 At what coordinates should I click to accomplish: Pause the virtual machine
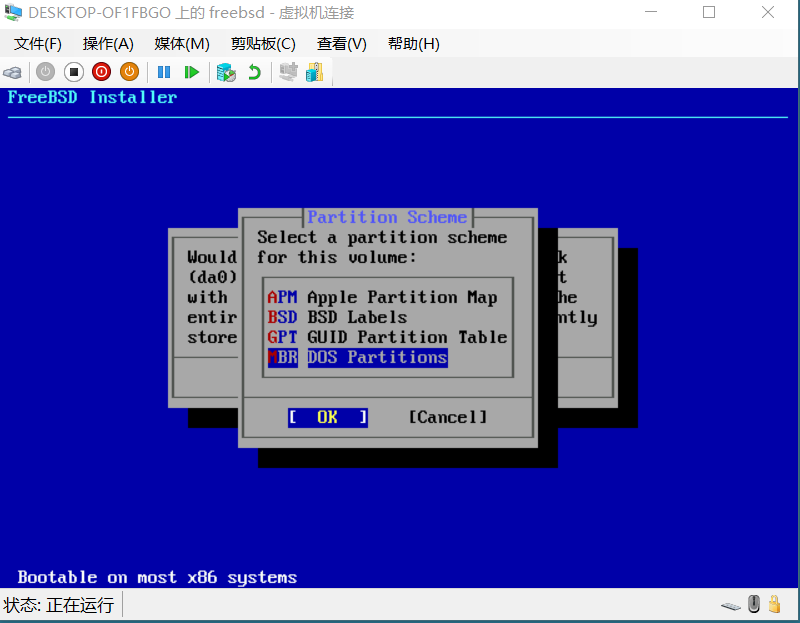[x=164, y=72]
